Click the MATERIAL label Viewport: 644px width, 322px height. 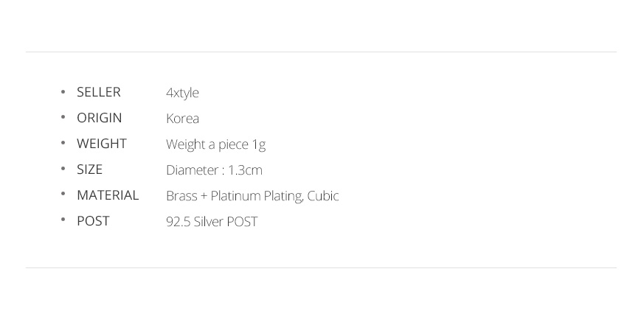[x=108, y=195]
